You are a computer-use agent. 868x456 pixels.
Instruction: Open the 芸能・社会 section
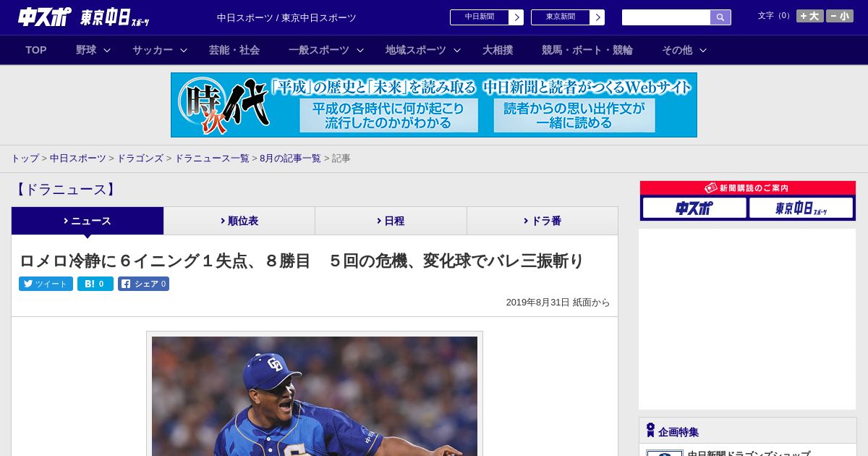(234, 50)
